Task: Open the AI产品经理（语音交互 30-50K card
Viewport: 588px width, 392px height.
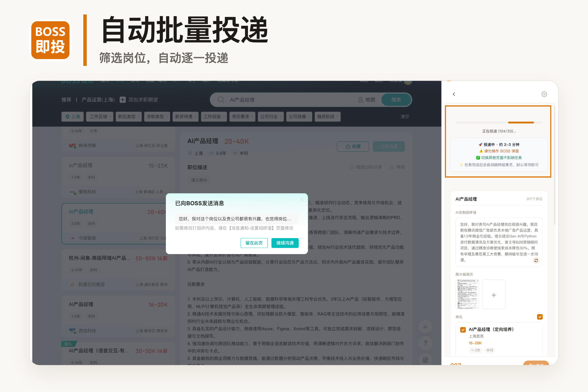Action: pyautogui.click(x=118, y=354)
